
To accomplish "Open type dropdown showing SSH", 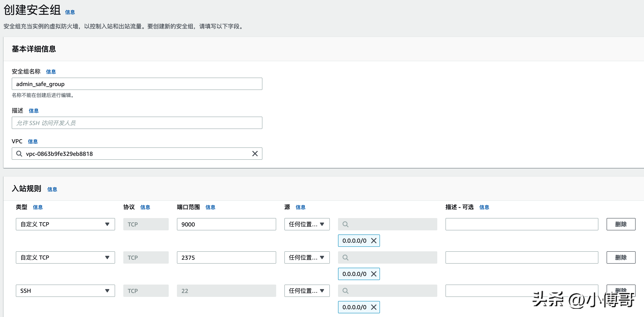I will pos(65,291).
